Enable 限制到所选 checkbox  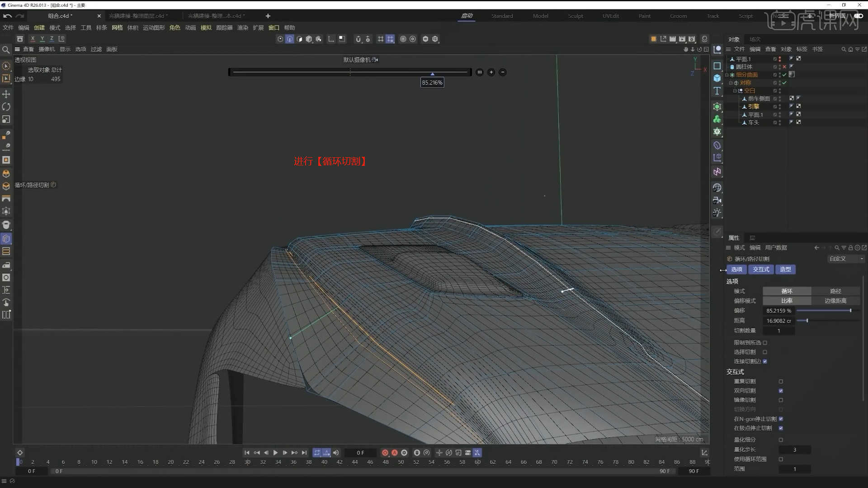tap(765, 343)
